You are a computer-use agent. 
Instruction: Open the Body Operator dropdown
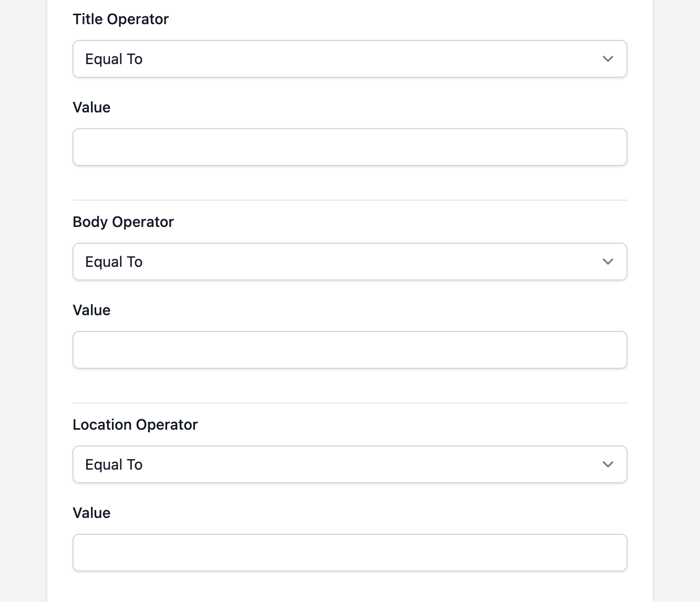[x=349, y=262]
